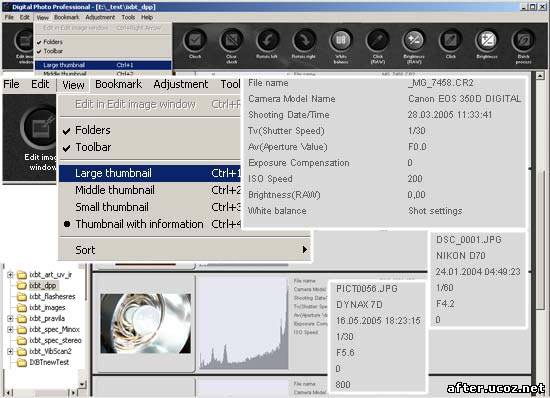
Task: Select the Rotate right tool
Action: point(304,41)
